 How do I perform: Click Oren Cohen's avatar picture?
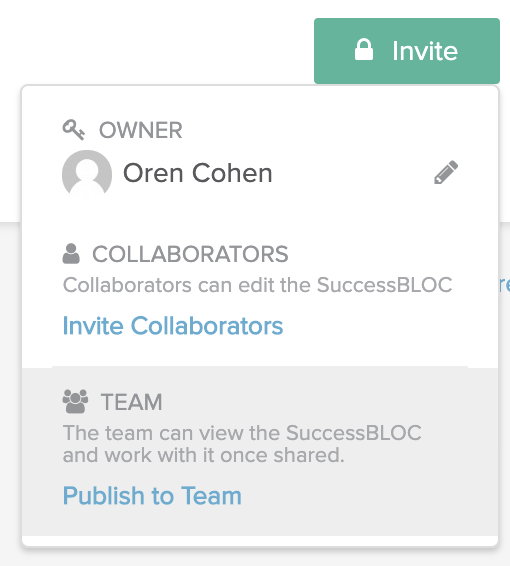[87, 174]
